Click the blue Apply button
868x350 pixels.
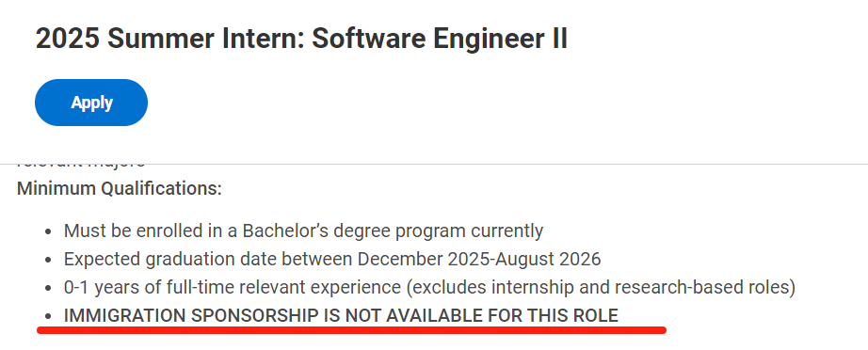coord(91,103)
